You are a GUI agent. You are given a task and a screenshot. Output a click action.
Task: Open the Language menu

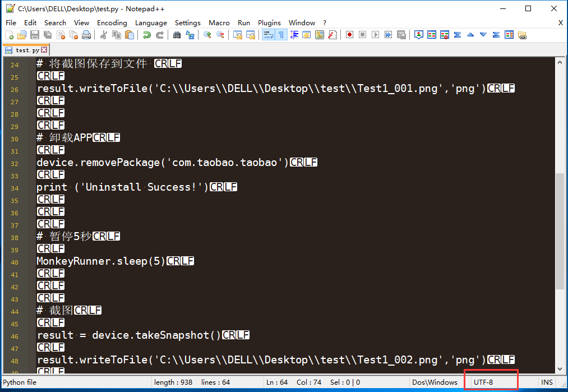(151, 23)
